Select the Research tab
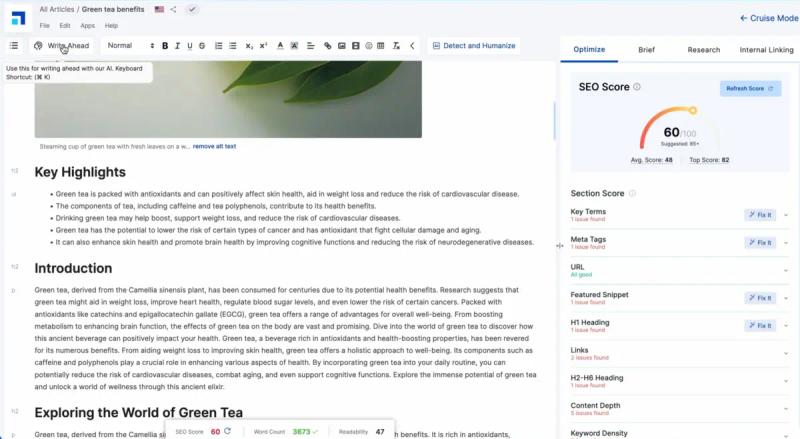This screenshot has height=439, width=800. coord(704,50)
